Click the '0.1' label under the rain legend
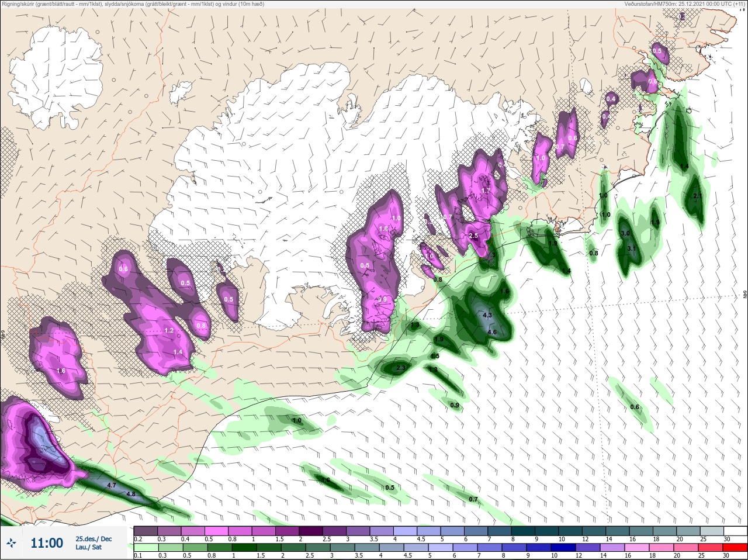748x560 pixels. pyautogui.click(x=138, y=555)
